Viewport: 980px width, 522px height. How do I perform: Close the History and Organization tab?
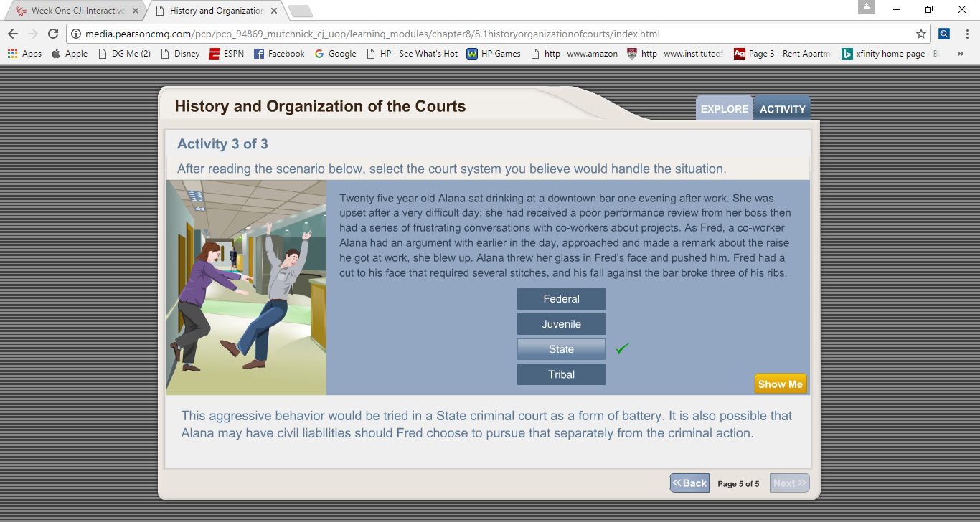point(274,11)
